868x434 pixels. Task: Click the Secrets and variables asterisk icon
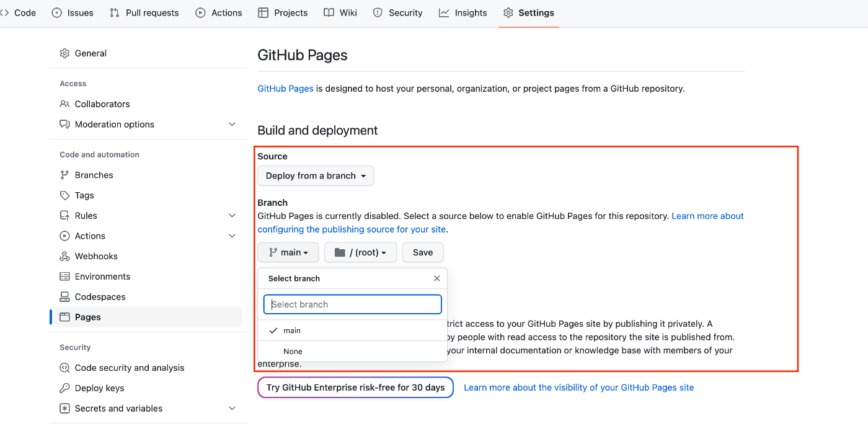point(64,409)
